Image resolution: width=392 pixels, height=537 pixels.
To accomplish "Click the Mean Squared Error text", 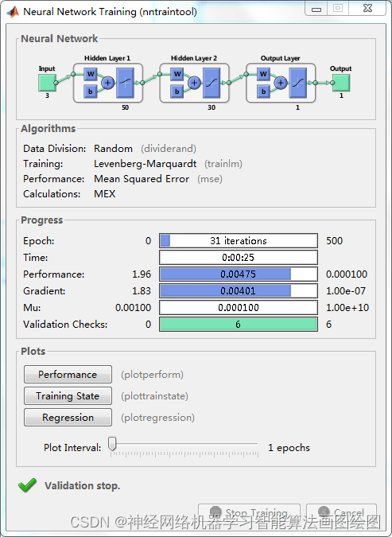I will coord(142,179).
